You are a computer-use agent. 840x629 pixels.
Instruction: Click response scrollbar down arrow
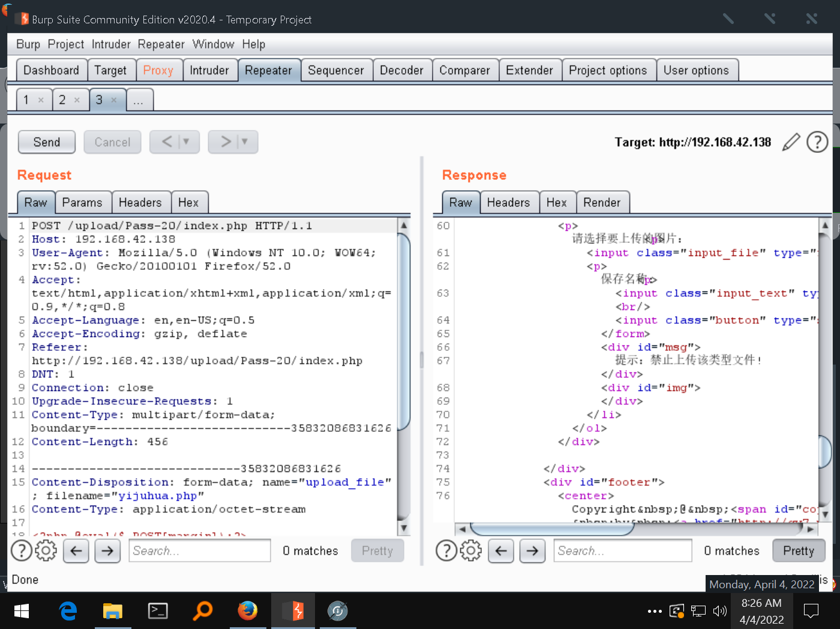coord(826,514)
